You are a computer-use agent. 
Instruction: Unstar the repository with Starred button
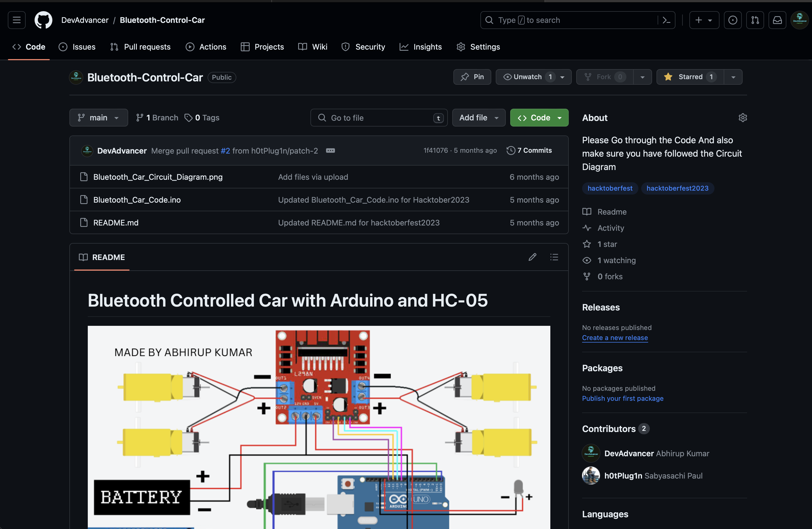pos(690,77)
